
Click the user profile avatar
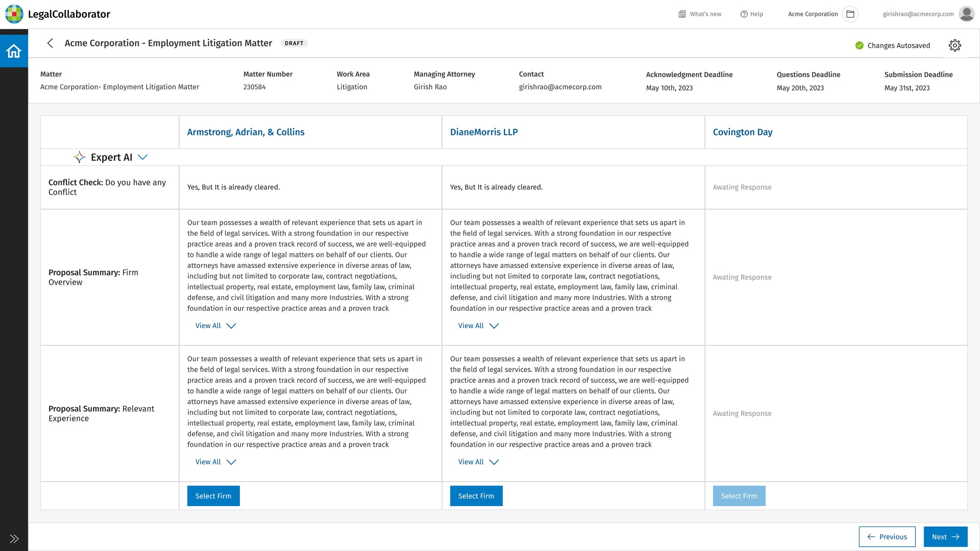click(x=966, y=14)
